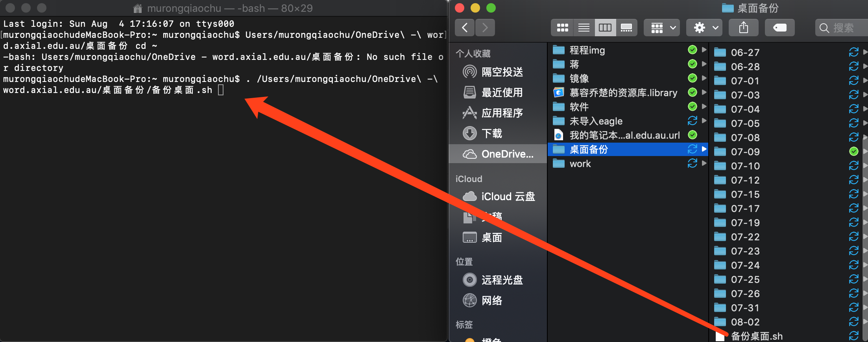Select the work folder
Viewport: 868px width, 342px height.
pyautogui.click(x=628, y=164)
